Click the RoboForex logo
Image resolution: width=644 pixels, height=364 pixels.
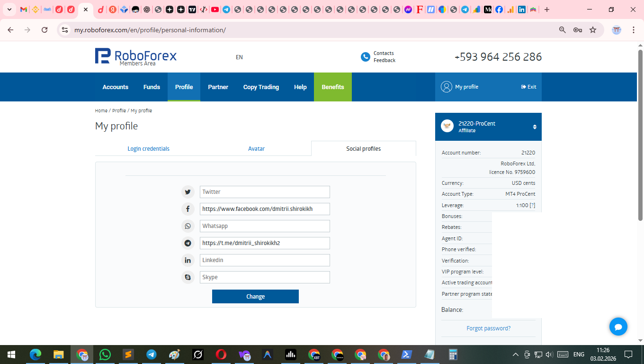[136, 56]
